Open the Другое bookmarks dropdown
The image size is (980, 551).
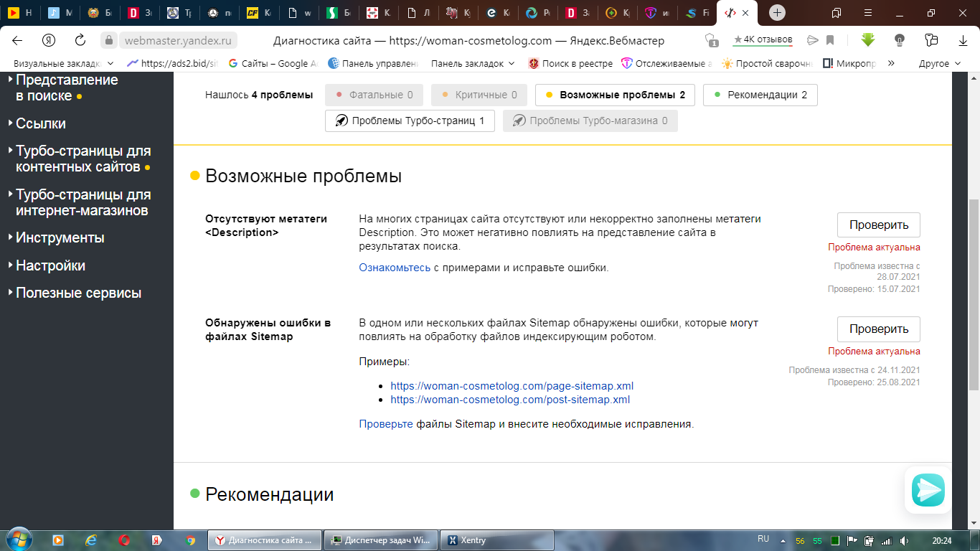tap(940, 63)
